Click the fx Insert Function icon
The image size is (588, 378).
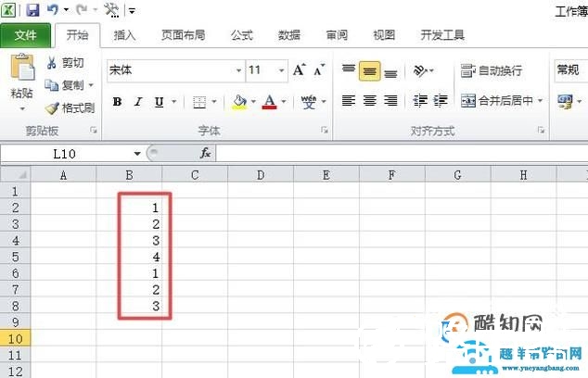[205, 153]
